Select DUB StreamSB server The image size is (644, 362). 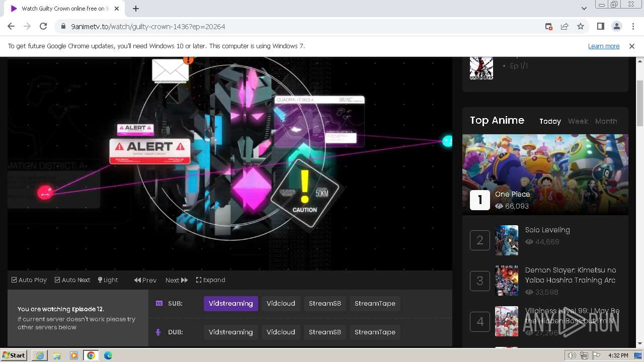coord(325,332)
